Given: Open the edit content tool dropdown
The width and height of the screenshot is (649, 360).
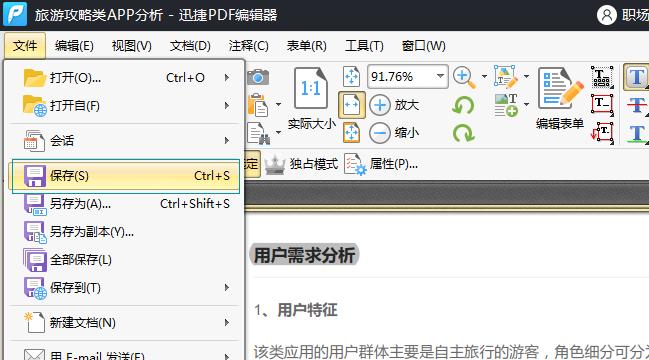Looking at the screenshot, I should [x=526, y=77].
